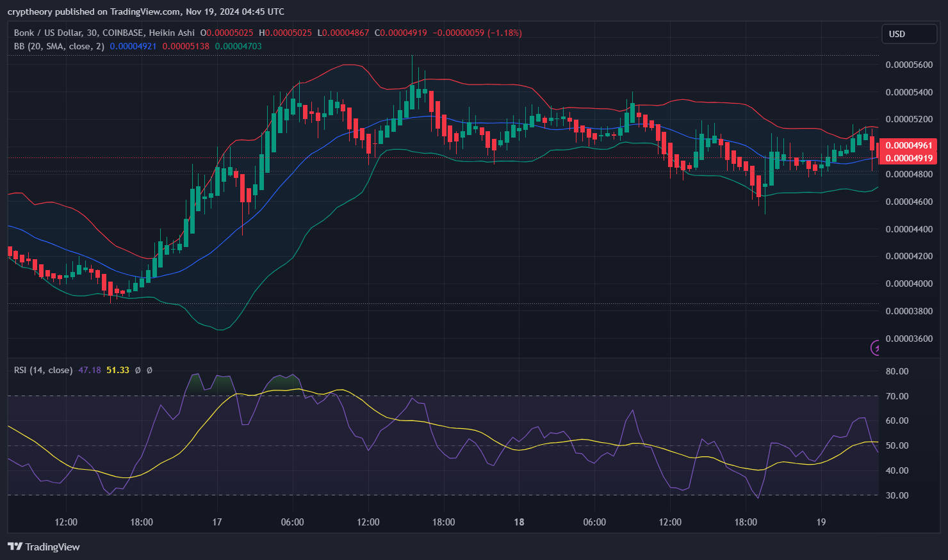948x560 pixels.
Task: Click the 30.00 RSI scale label
Action: (x=897, y=495)
